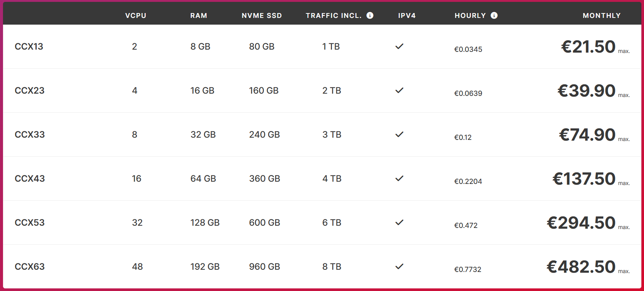This screenshot has width=644, height=291.
Task: Click the 128 GB RAM value
Action: pyautogui.click(x=205, y=223)
